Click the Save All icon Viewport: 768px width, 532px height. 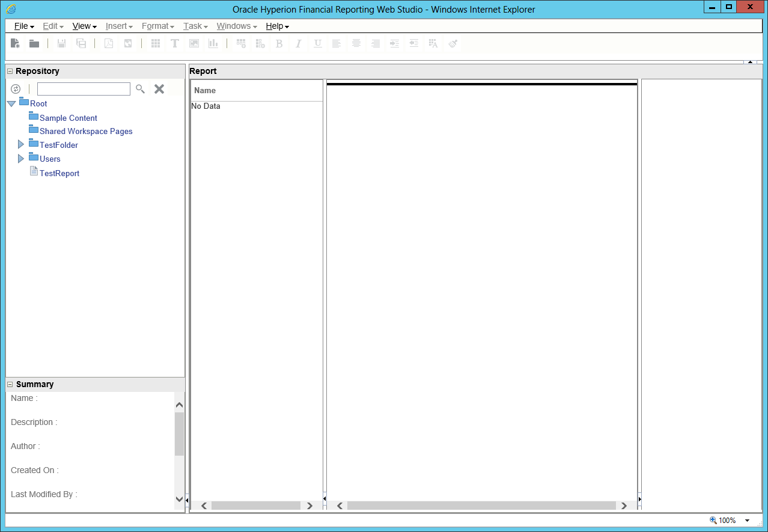click(x=81, y=43)
